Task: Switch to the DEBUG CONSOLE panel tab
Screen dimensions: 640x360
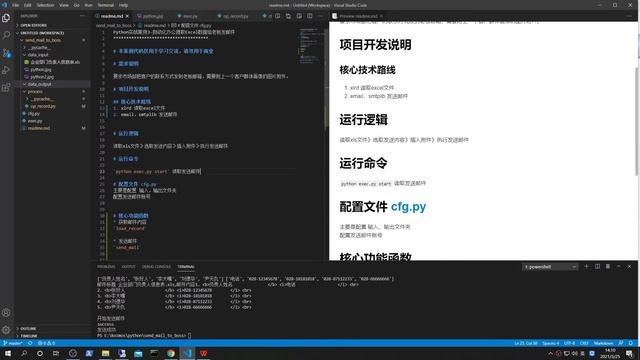Action: pos(156,267)
